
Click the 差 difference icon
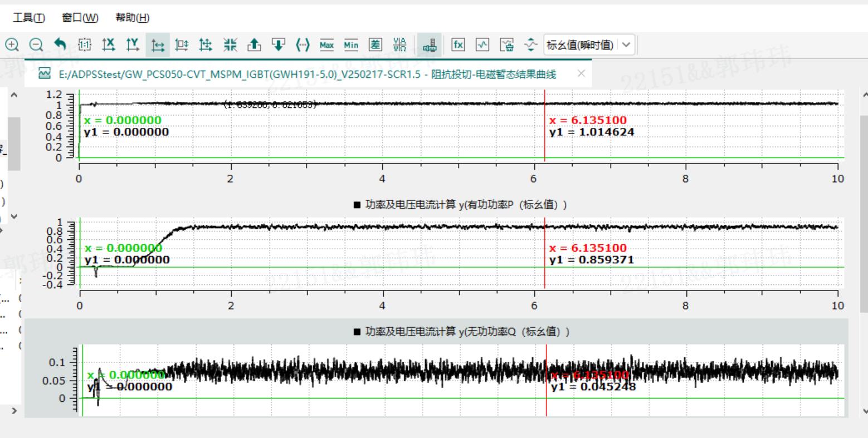tap(376, 45)
